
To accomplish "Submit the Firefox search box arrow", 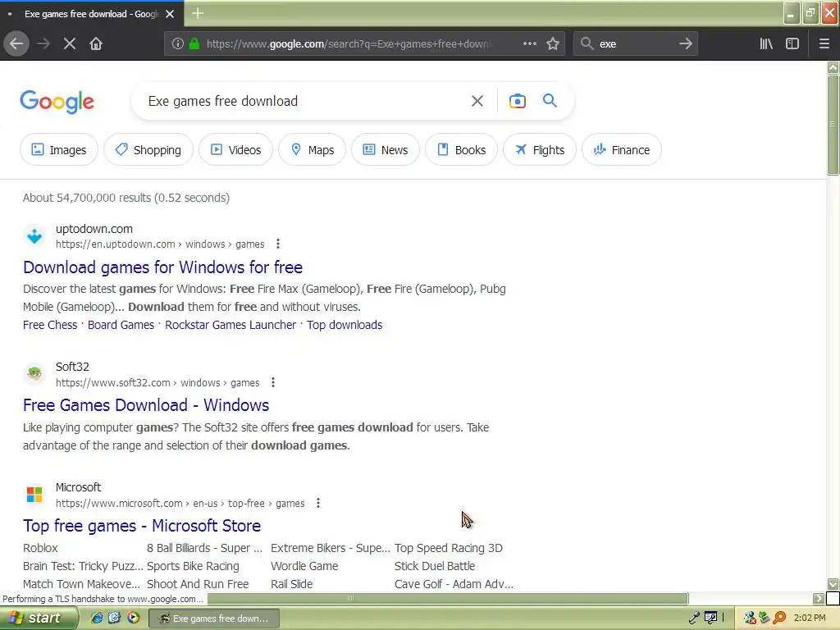I will click(x=685, y=44).
